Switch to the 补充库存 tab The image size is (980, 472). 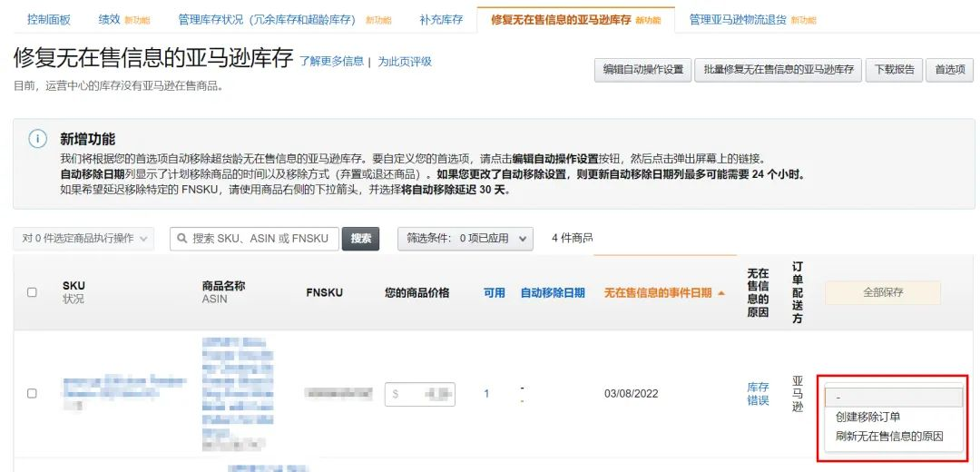[x=441, y=19]
